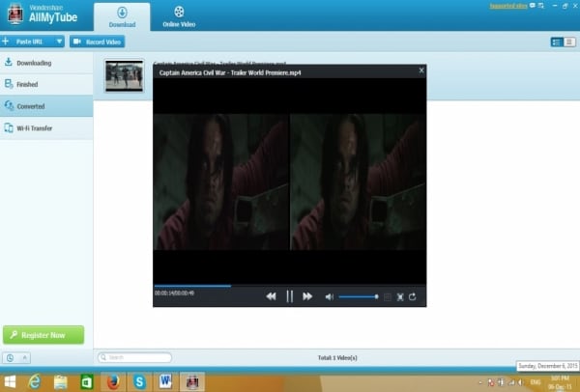The image size is (580, 392).
Task: Click the scheduler clock icon
Action: click(x=10, y=357)
